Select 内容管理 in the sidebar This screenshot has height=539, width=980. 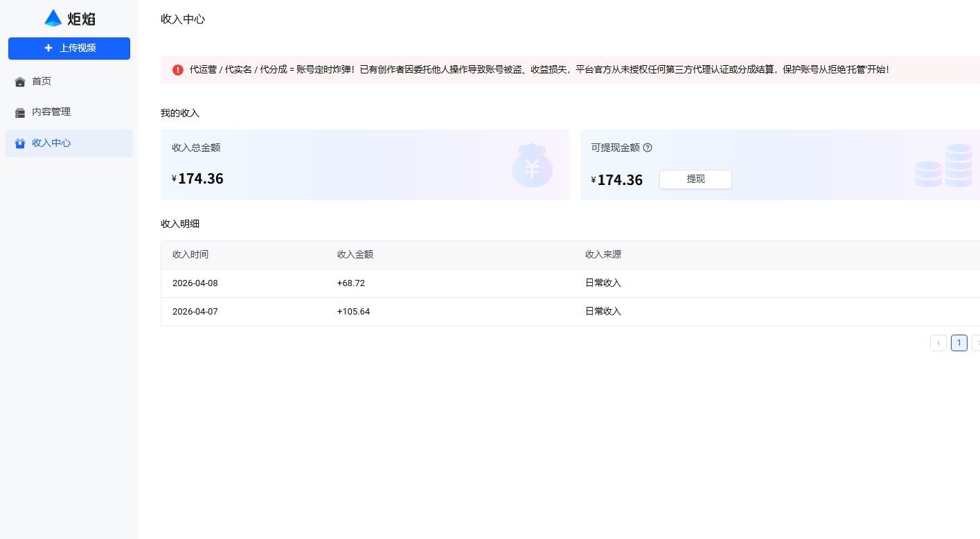pyautogui.click(x=50, y=112)
